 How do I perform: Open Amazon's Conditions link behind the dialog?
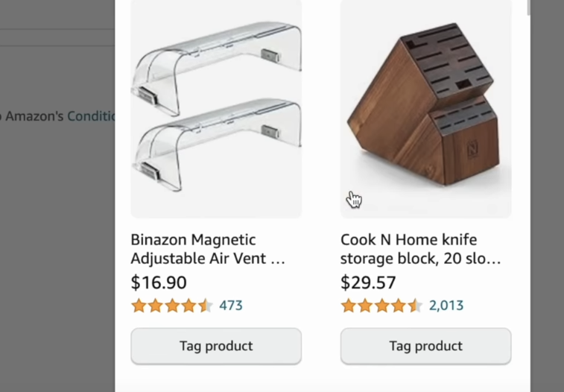point(91,116)
